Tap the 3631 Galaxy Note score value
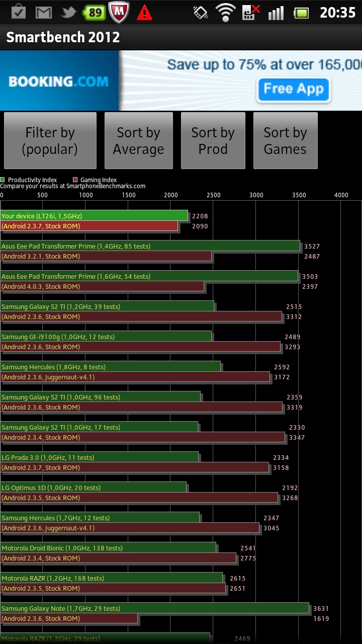362x644 pixels. [x=321, y=609]
